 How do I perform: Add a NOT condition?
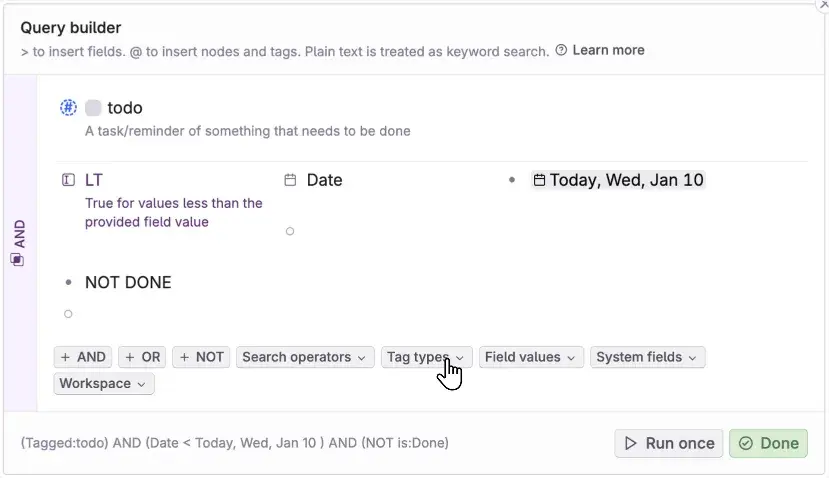tap(201, 357)
